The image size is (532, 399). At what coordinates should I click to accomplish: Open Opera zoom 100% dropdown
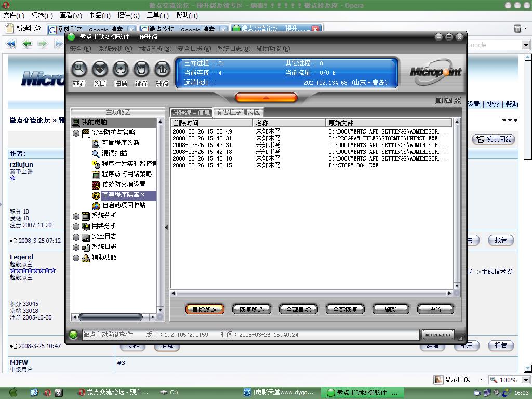pos(526,380)
